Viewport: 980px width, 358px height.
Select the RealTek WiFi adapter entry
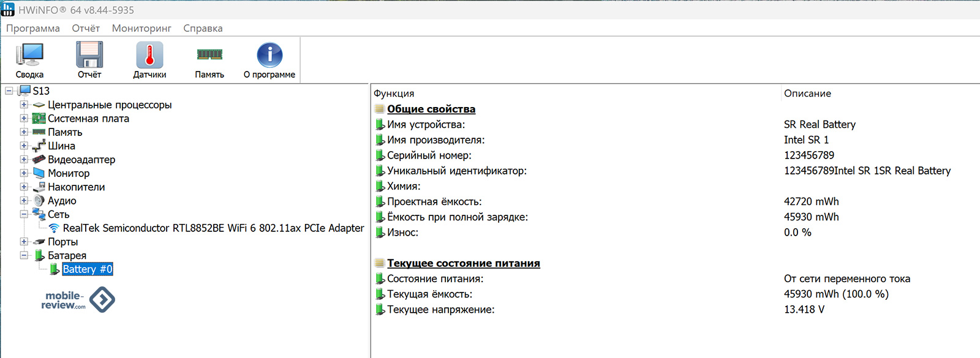[213, 228]
